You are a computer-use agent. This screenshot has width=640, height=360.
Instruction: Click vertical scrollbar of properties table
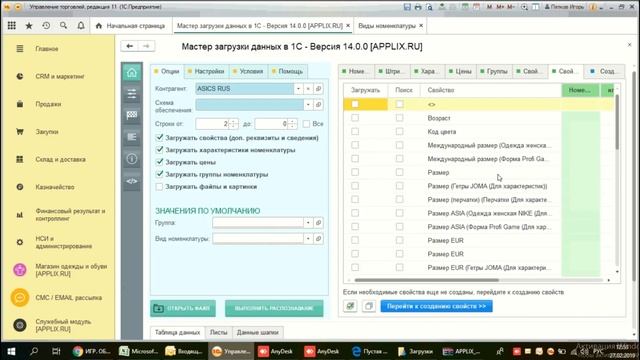coord(617,122)
